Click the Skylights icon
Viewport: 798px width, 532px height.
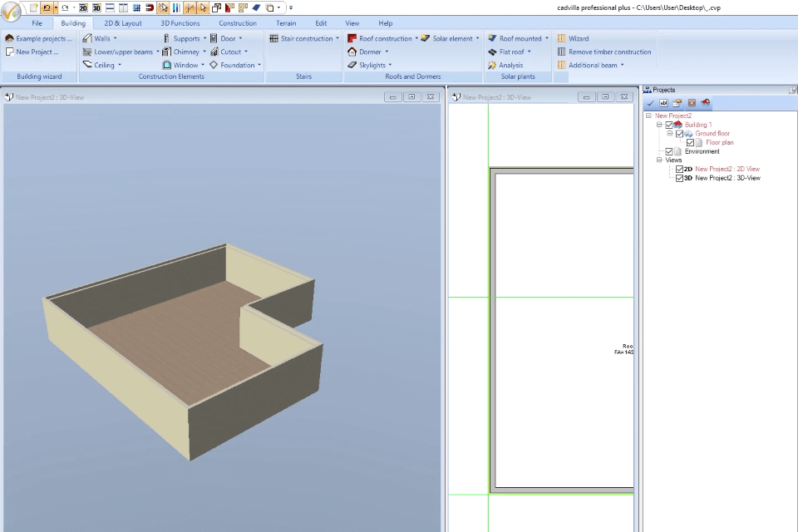click(x=352, y=65)
